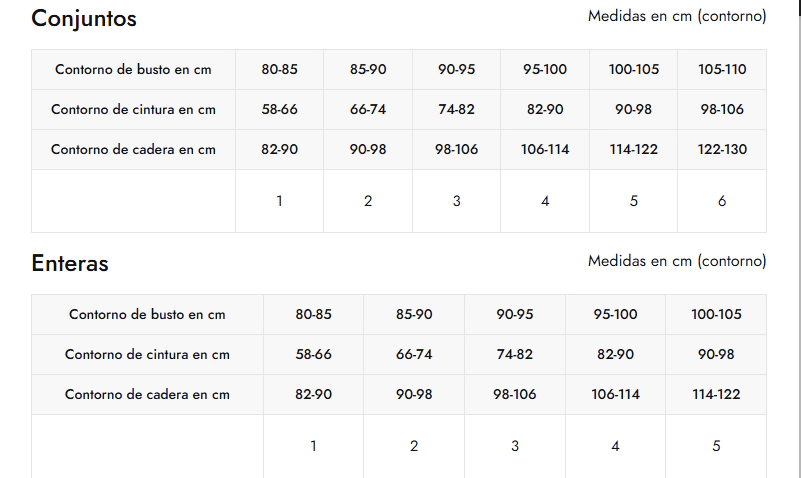Click the page's vertical scrollbar

click(x=797, y=239)
